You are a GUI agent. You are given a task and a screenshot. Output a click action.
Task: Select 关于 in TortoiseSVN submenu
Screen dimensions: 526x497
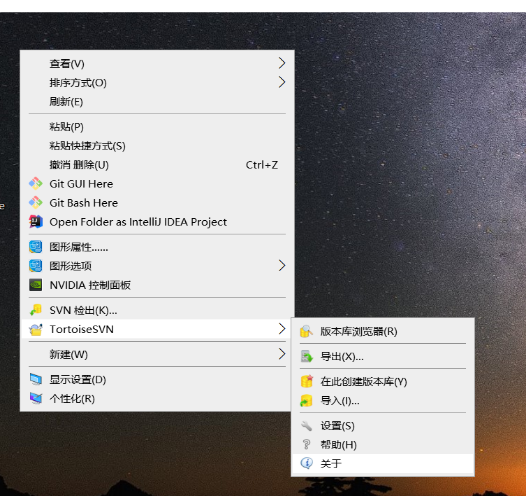point(383,464)
